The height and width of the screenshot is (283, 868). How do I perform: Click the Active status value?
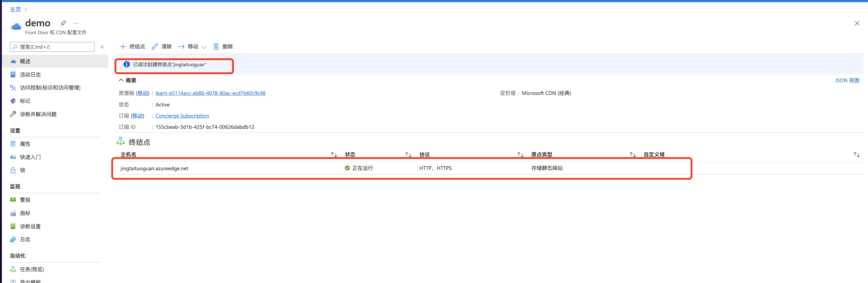pos(162,105)
